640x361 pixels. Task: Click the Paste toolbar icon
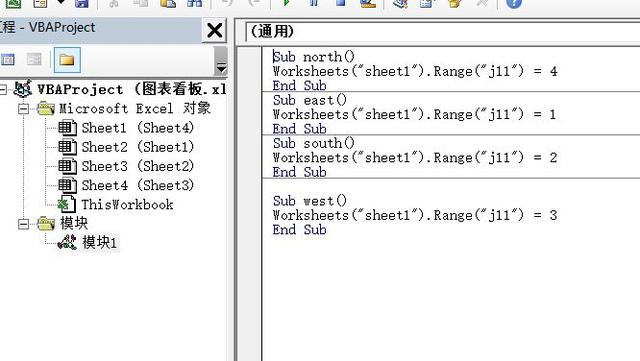168,3
